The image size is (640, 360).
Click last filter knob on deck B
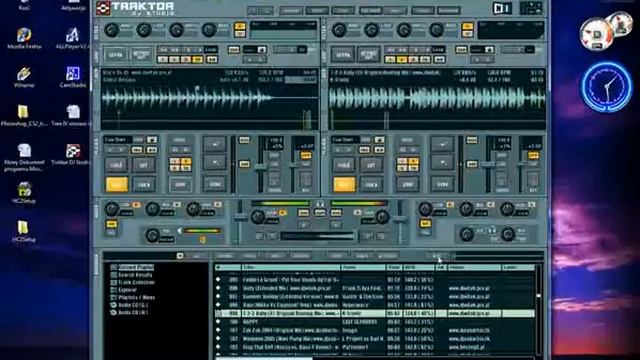click(x=436, y=29)
